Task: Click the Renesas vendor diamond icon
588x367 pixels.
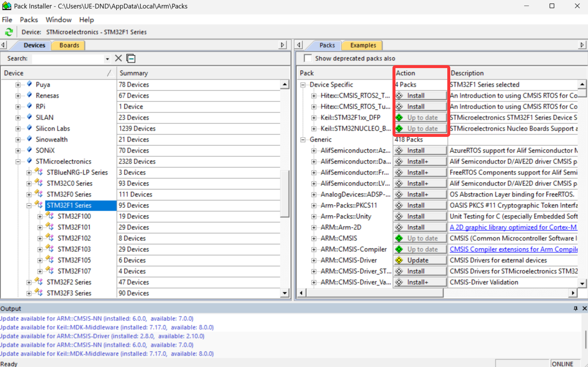Action: coord(30,95)
